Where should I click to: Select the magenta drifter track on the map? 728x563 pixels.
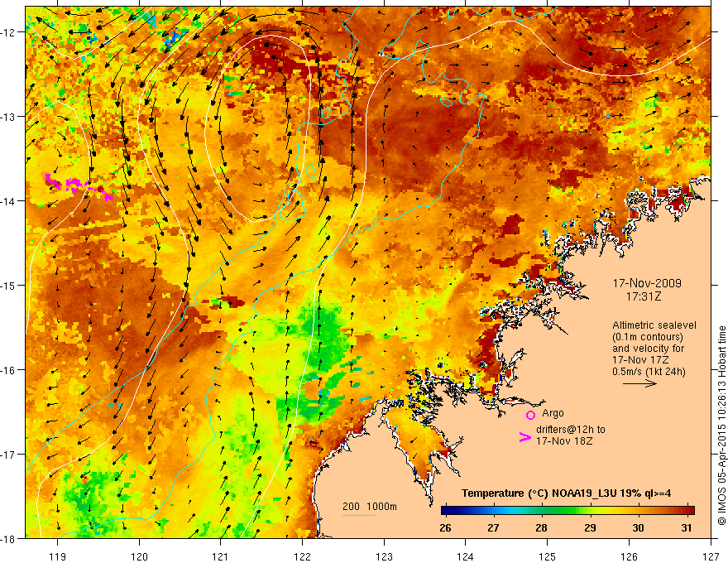point(79,186)
